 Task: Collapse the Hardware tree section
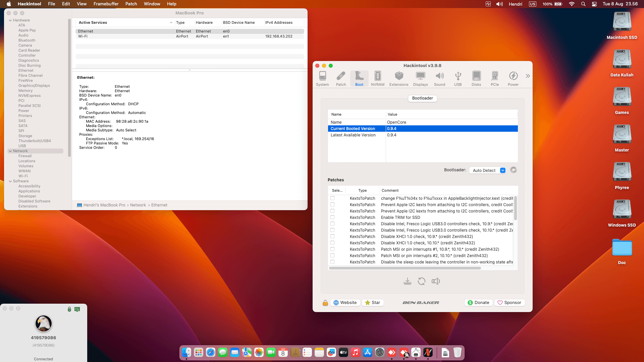click(x=10, y=20)
